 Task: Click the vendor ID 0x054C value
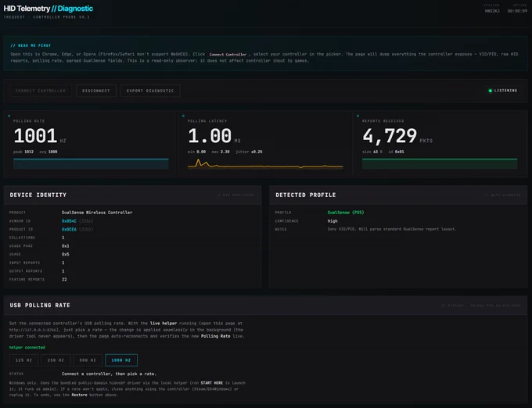pos(69,221)
